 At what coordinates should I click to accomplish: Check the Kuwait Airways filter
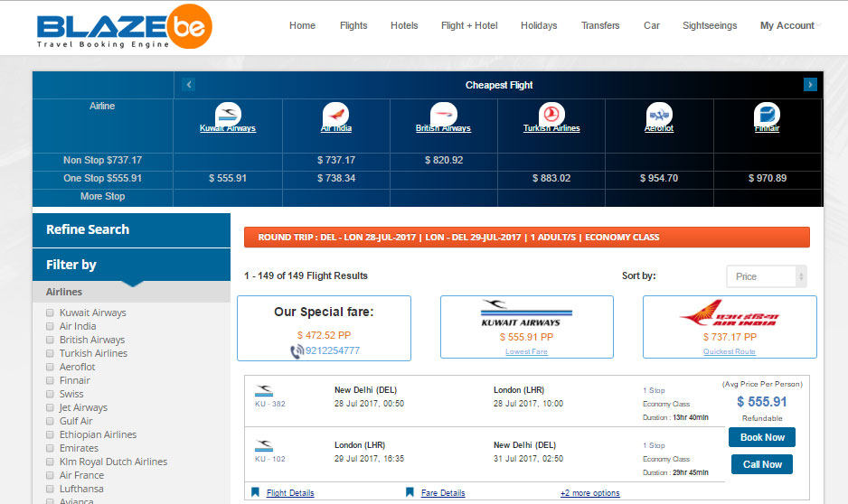[x=50, y=313]
